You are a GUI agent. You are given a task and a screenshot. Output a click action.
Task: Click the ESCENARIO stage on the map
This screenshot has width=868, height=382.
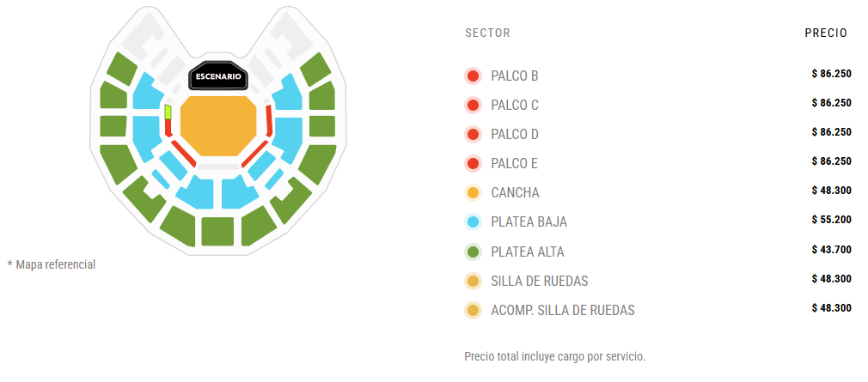(218, 77)
